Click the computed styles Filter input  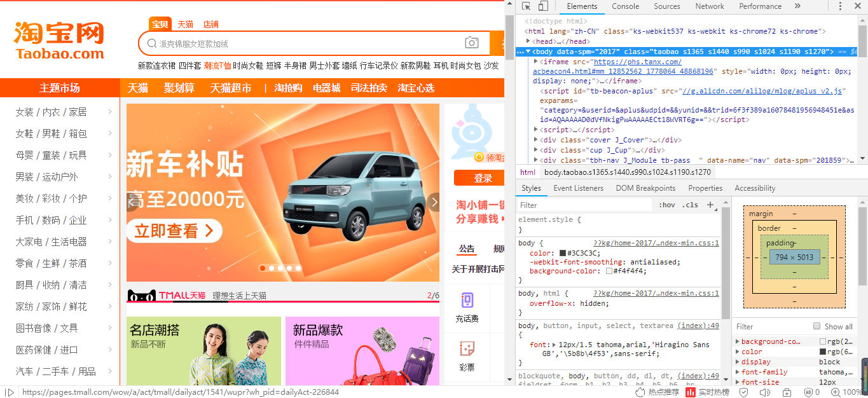[771, 327]
